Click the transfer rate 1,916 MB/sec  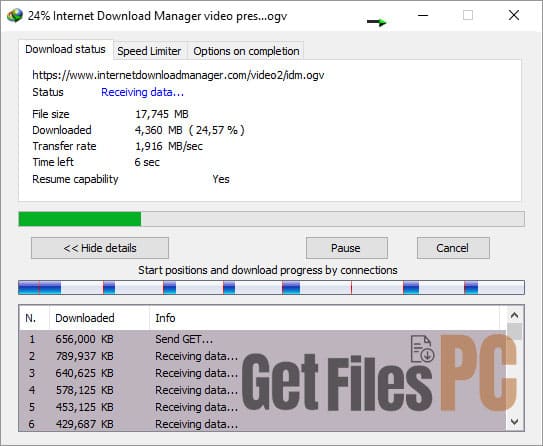169,146
